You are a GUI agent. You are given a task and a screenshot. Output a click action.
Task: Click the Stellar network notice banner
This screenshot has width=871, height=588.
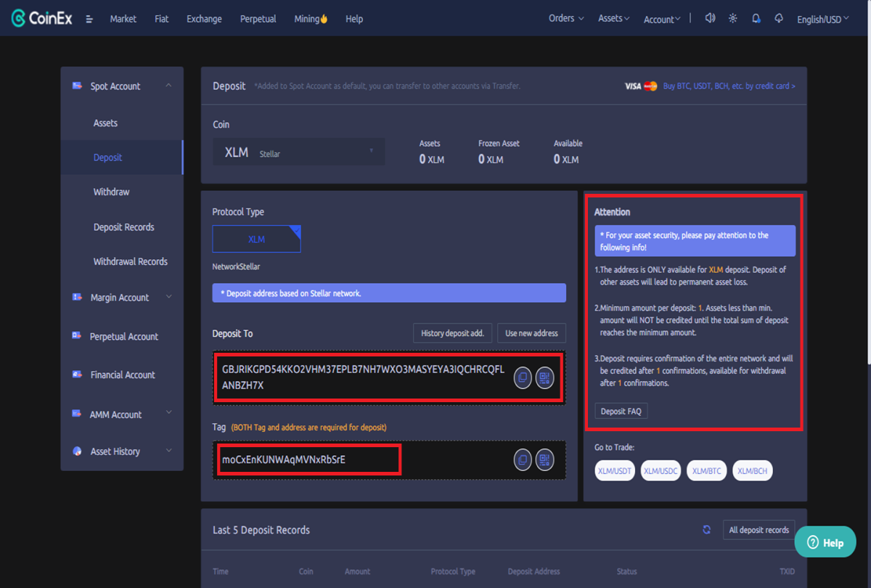[x=389, y=293]
